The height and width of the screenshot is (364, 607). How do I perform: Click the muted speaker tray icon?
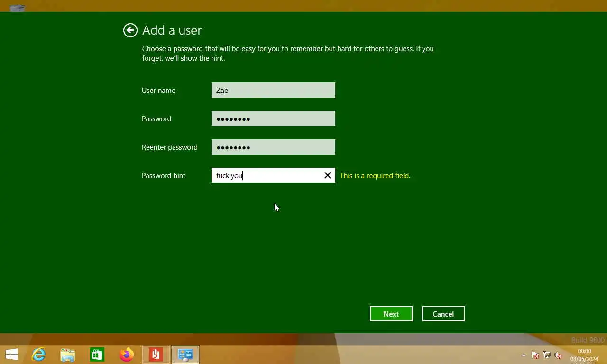(558, 355)
